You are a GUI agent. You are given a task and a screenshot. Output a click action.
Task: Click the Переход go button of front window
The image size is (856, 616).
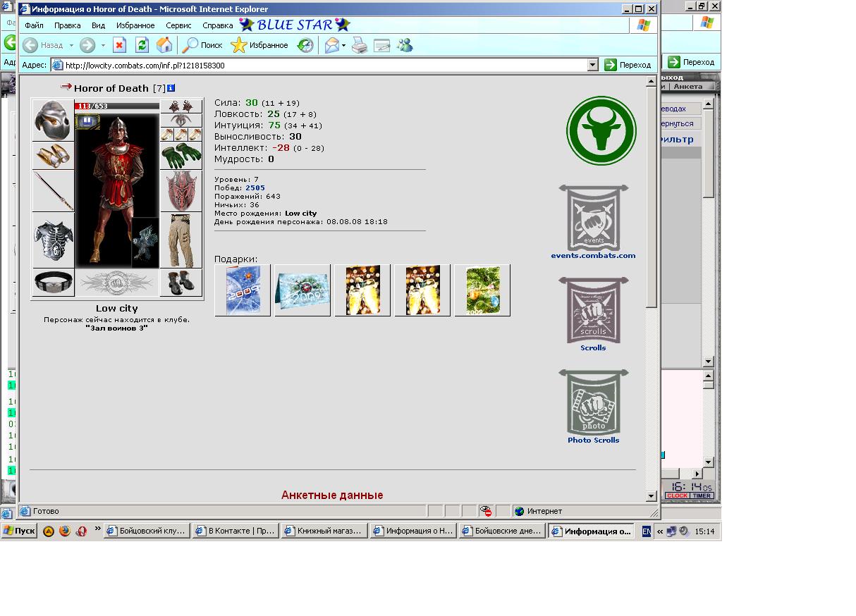pos(629,65)
